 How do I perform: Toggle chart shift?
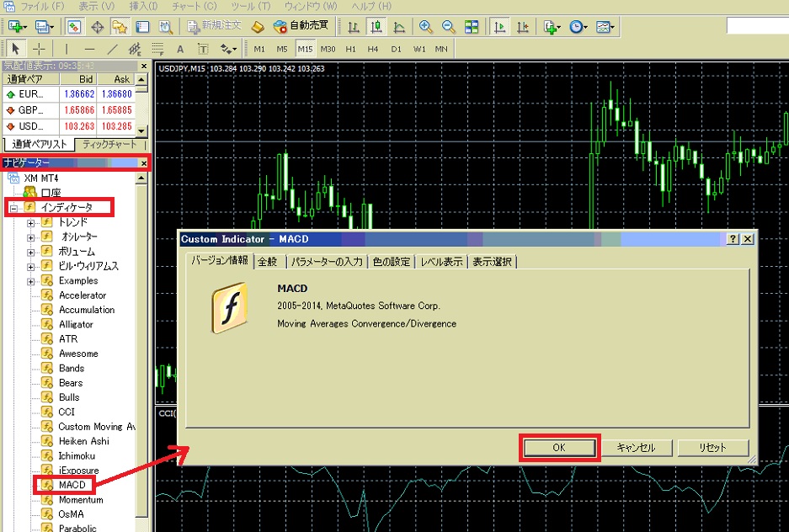pyautogui.click(x=523, y=27)
